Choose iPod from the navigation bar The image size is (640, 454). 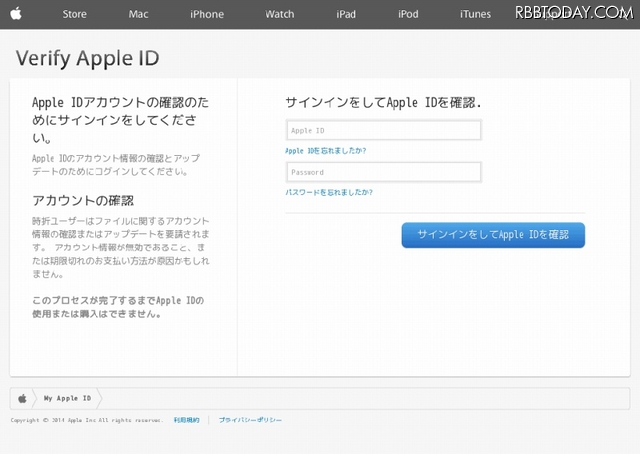point(408,14)
